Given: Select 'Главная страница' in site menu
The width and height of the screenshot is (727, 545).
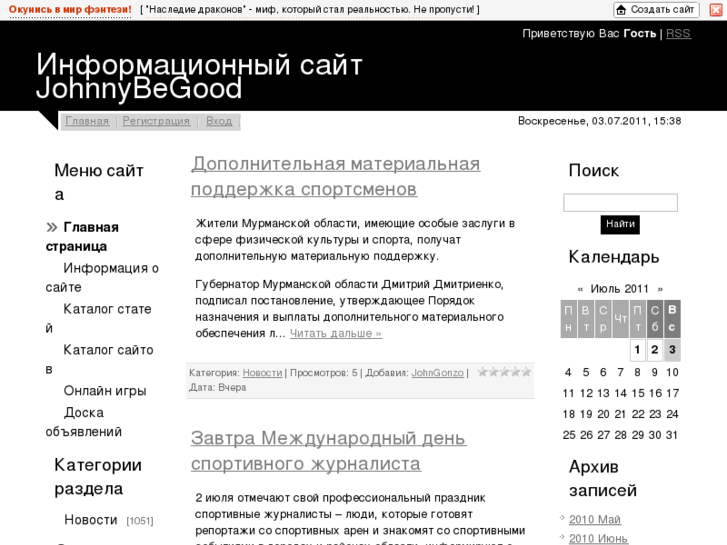Looking at the screenshot, I should [83, 237].
